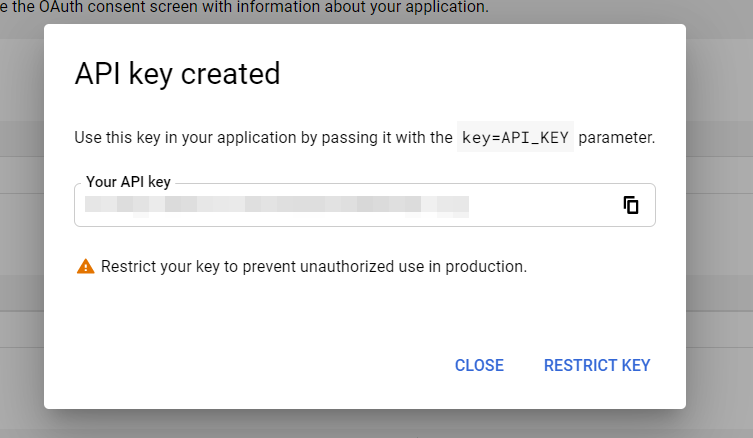Copy the API key to clipboard

click(x=631, y=205)
